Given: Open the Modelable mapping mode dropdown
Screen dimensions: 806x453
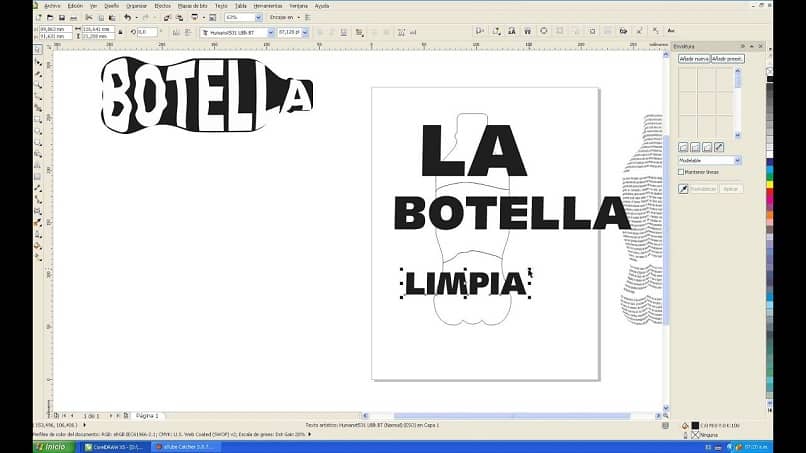Looking at the screenshot, I should 737,160.
